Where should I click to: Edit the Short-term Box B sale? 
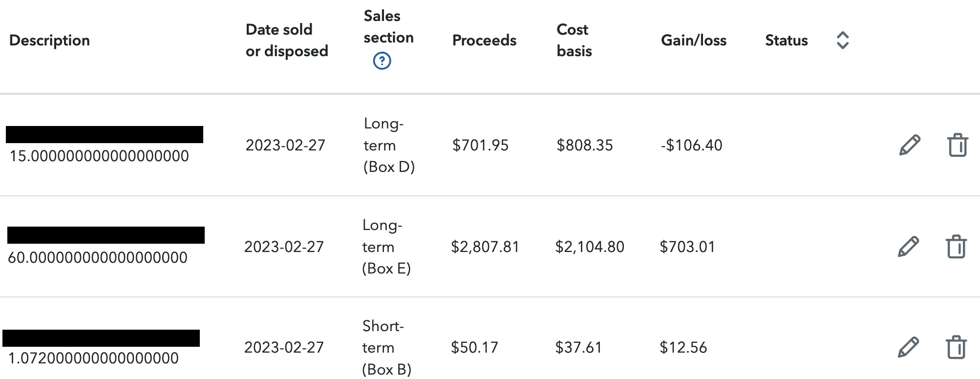[x=908, y=347]
